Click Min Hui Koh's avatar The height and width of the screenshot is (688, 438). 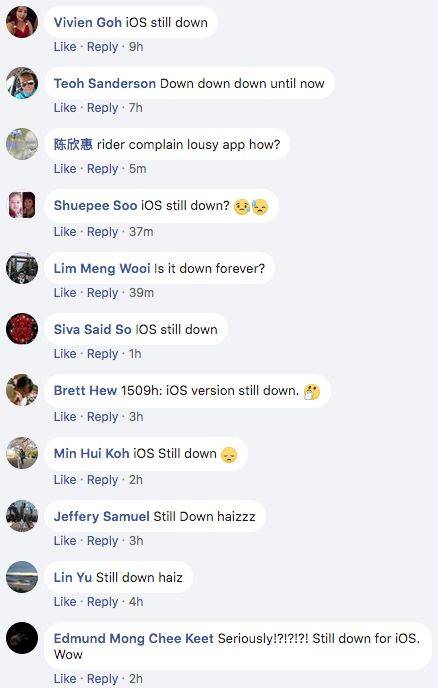point(22,453)
